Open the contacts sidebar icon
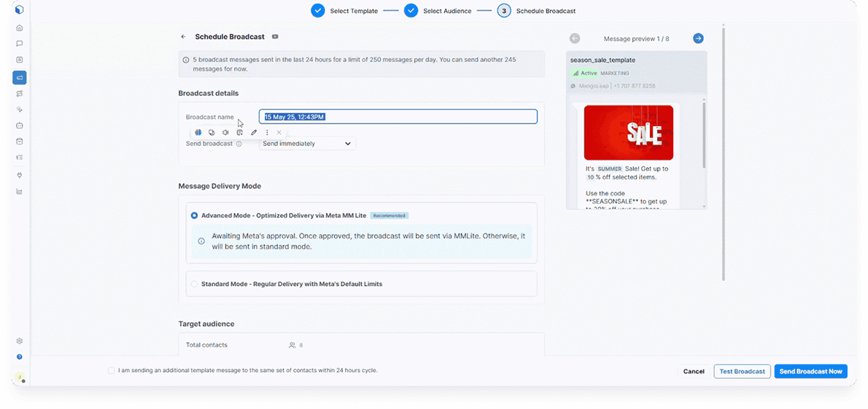The width and height of the screenshot is (868, 409). [x=19, y=60]
